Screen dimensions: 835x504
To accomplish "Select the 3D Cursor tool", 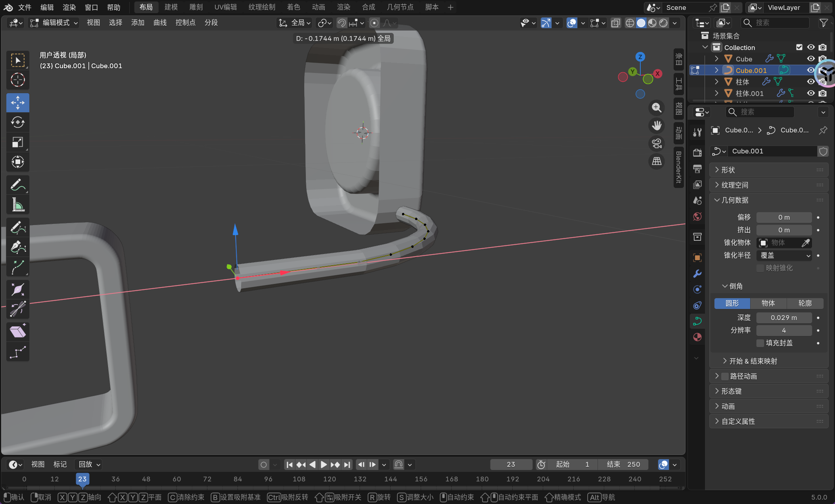I will pyautogui.click(x=17, y=80).
